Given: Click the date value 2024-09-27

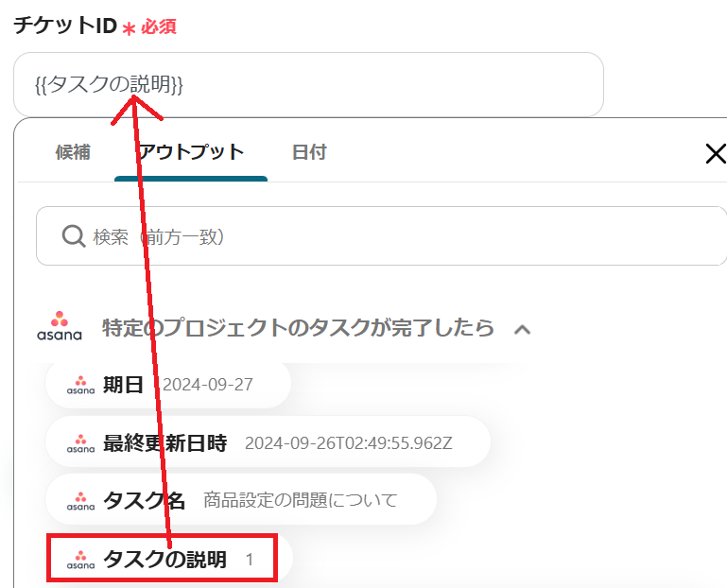Looking at the screenshot, I should coord(207,385).
